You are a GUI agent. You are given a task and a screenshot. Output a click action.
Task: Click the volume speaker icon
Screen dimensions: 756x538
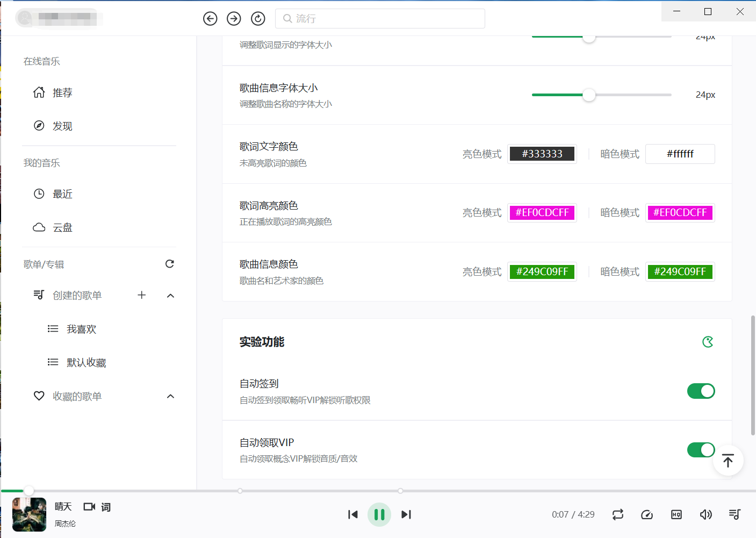(705, 514)
